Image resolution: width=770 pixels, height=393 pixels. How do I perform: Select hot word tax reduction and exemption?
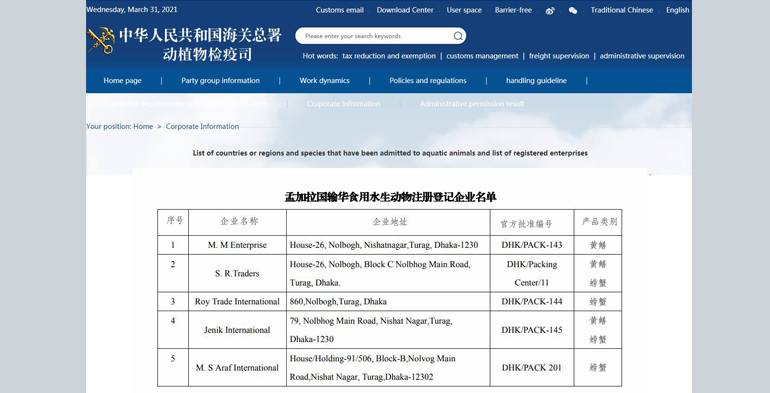(389, 56)
